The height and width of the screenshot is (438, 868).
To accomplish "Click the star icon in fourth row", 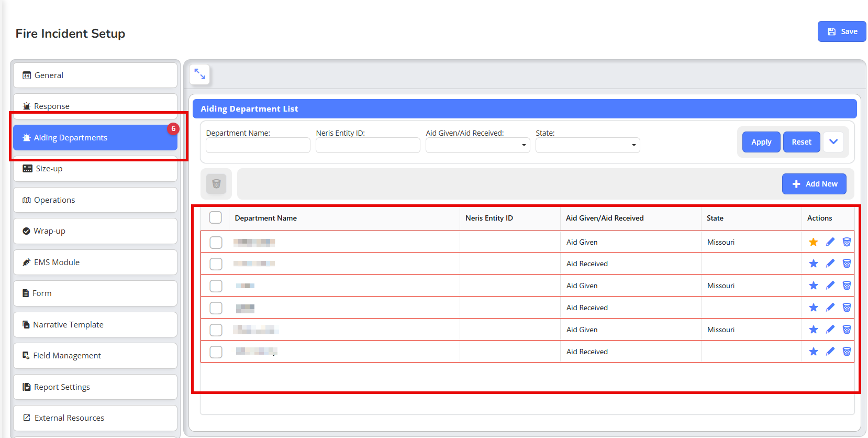I will point(813,308).
